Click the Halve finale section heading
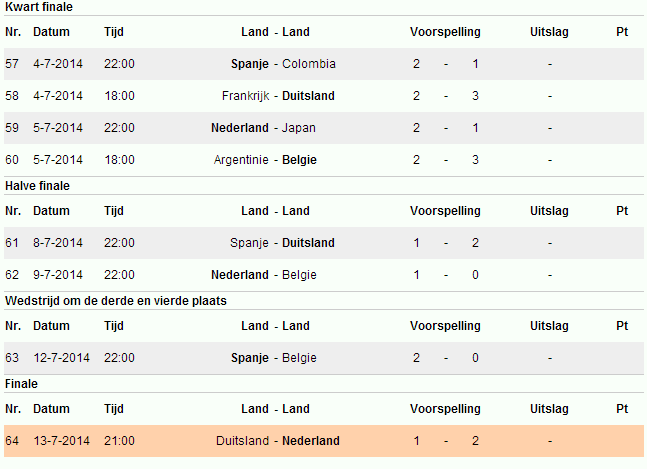This screenshot has width=647, height=469. 37,186
